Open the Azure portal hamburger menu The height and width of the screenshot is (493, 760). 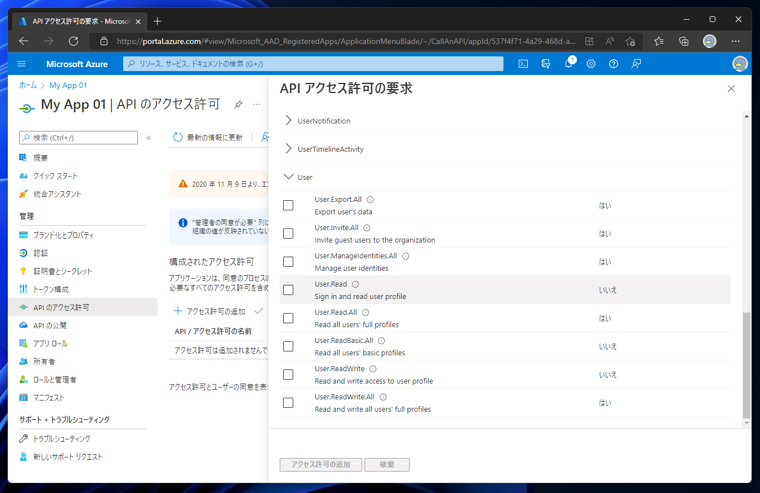coord(21,64)
